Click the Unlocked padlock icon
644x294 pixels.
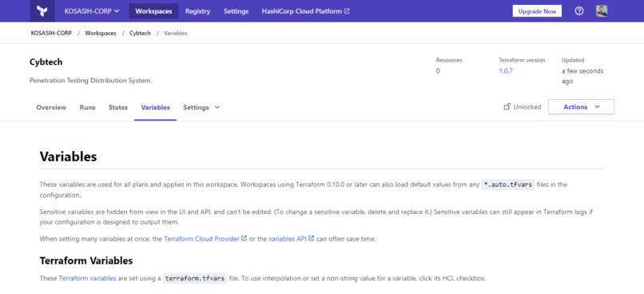tap(507, 107)
